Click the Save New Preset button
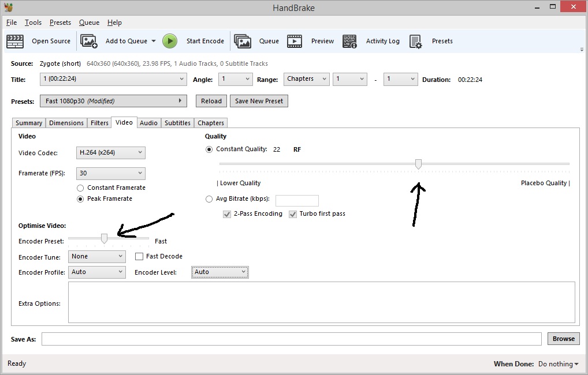The height and width of the screenshot is (375, 588). 259,101
